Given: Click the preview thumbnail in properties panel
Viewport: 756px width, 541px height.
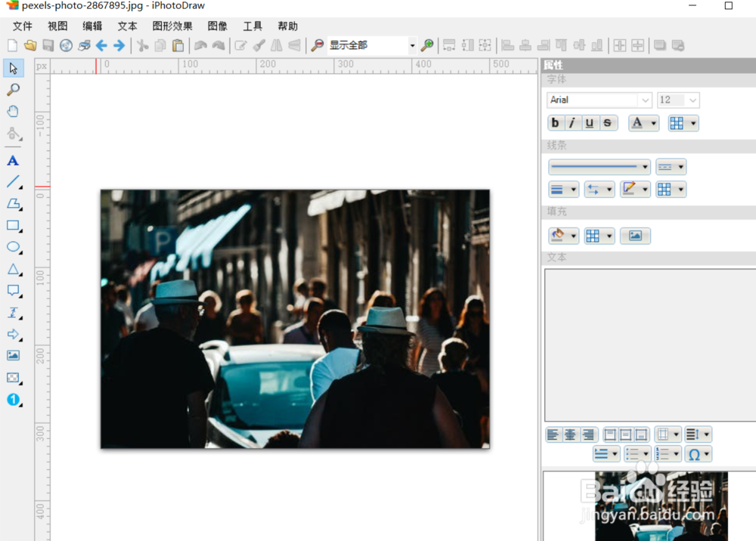Looking at the screenshot, I should (x=661, y=506).
